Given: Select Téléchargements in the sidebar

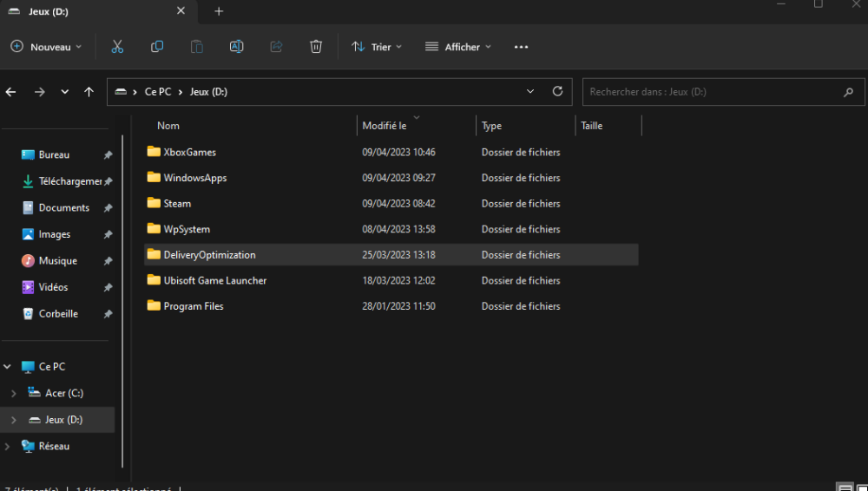Looking at the screenshot, I should pyautogui.click(x=69, y=181).
